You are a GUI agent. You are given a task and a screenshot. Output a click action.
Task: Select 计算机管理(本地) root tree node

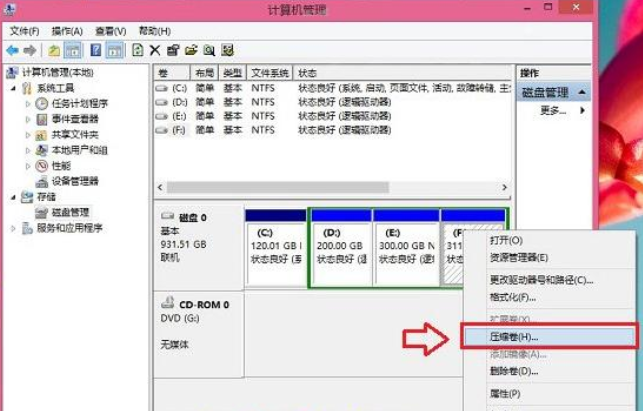58,73
